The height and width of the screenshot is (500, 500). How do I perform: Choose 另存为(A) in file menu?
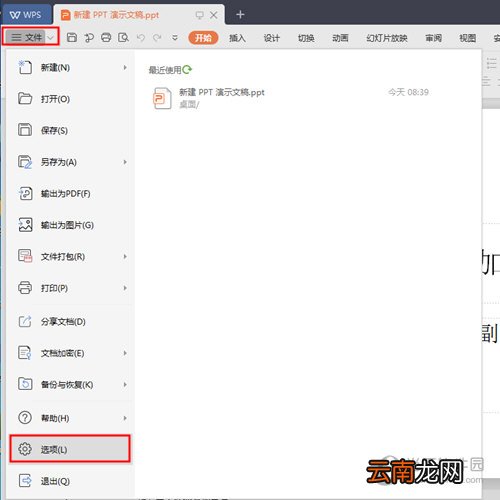point(70,162)
